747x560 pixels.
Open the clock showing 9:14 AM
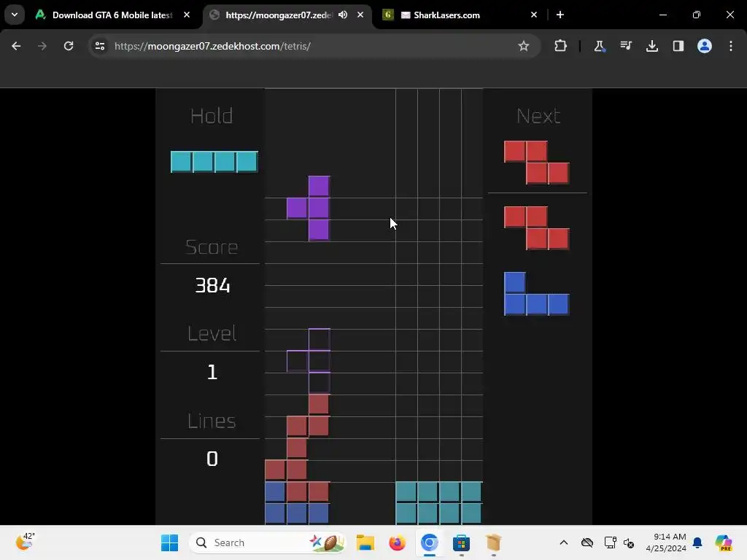click(666, 542)
